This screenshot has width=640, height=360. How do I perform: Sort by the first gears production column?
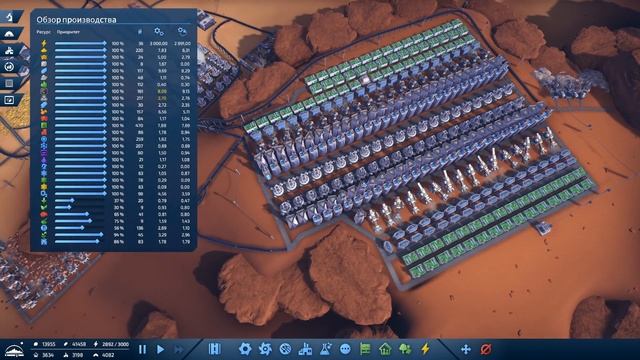click(159, 31)
